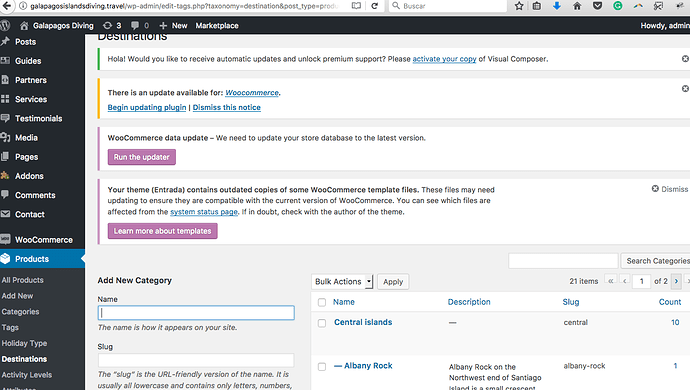Go to next page of categories
Viewport: 690px width, 390px height.
[676, 281]
